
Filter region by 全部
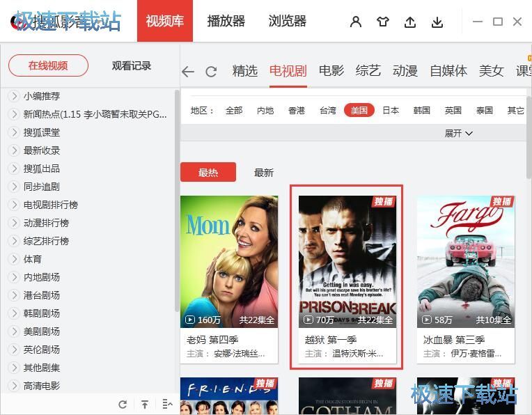click(234, 110)
